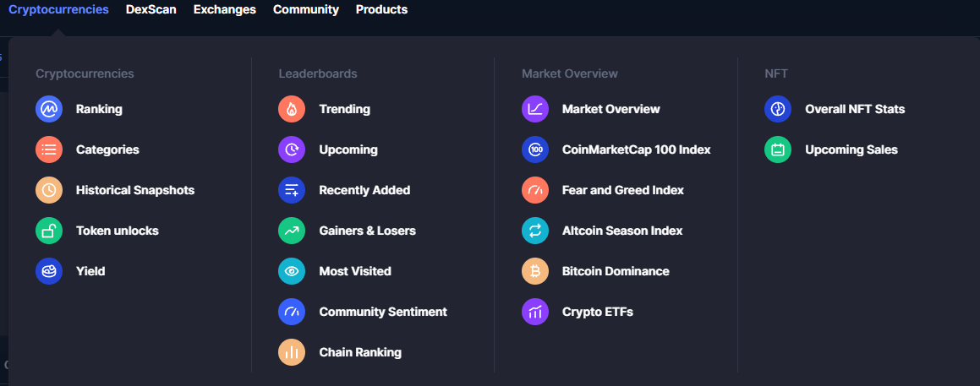This screenshot has width=980, height=386.
Task: Open the Altcoin Season Index link
Action: (x=621, y=231)
